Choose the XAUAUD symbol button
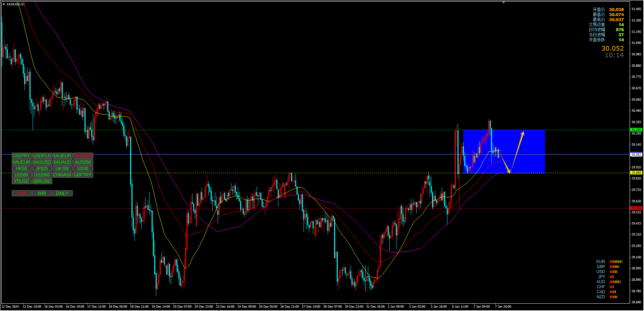 point(62,162)
